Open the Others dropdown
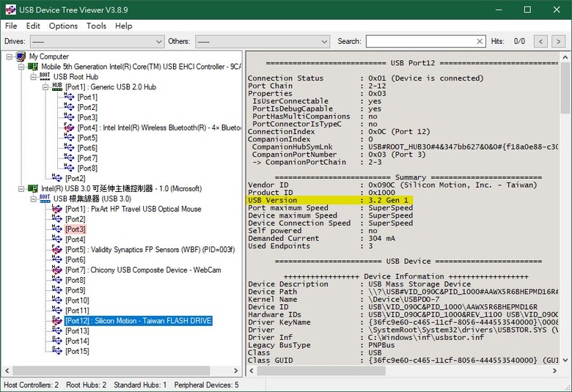 (263, 42)
